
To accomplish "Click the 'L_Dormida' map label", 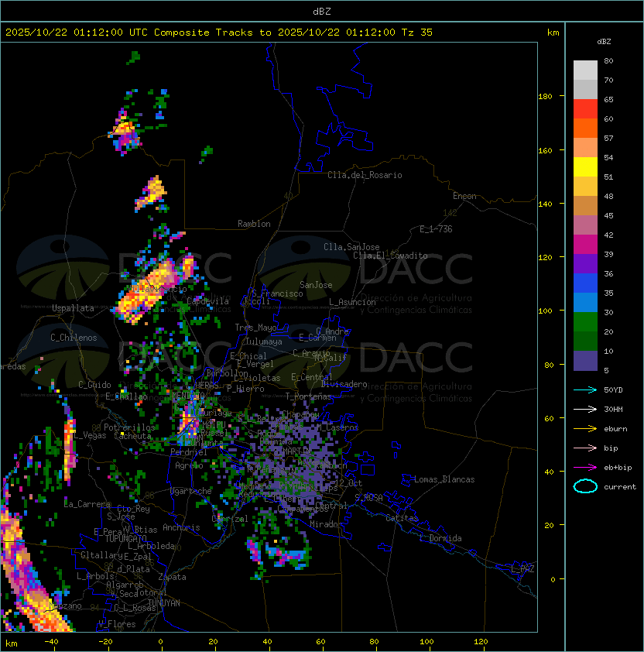I will pyautogui.click(x=440, y=538).
